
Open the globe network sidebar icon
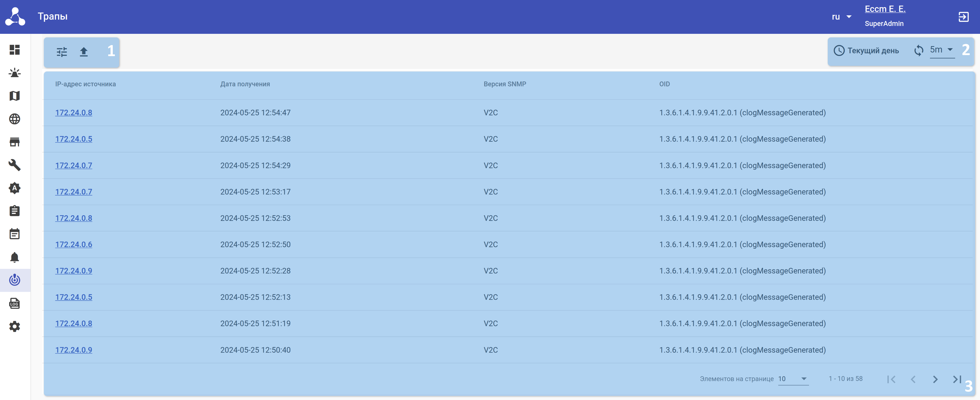tap(14, 119)
